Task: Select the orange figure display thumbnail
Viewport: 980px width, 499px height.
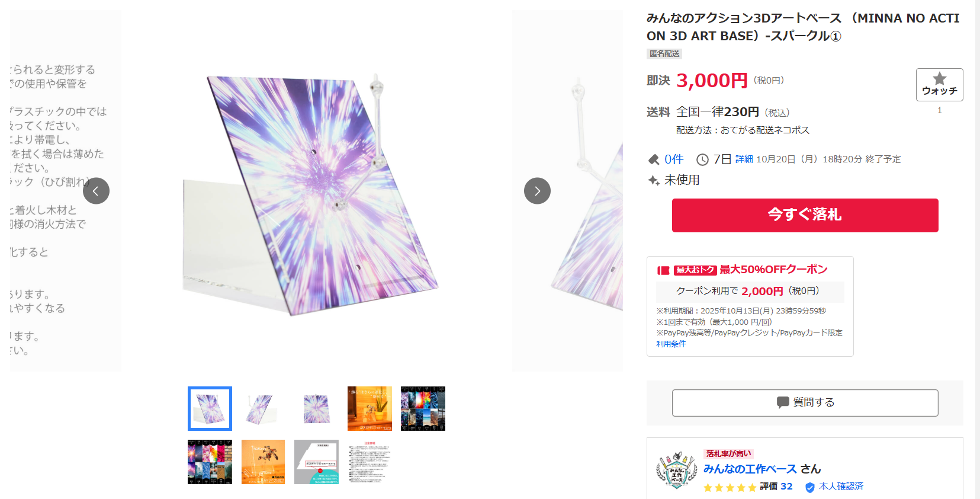Action: (263, 462)
